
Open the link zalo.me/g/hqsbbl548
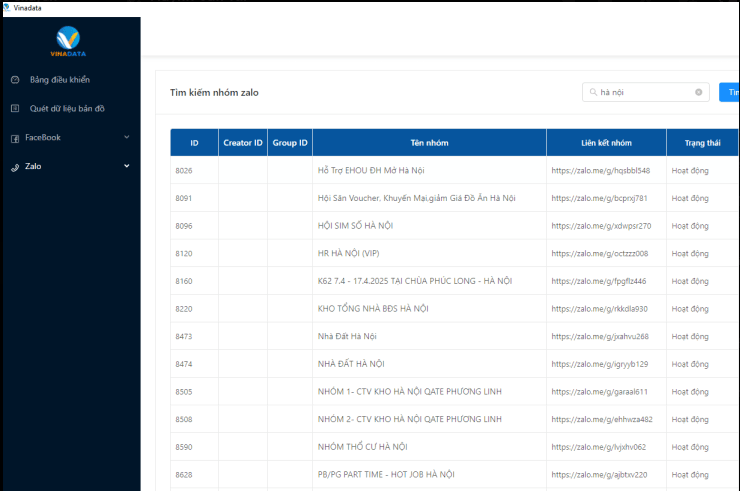pos(600,171)
